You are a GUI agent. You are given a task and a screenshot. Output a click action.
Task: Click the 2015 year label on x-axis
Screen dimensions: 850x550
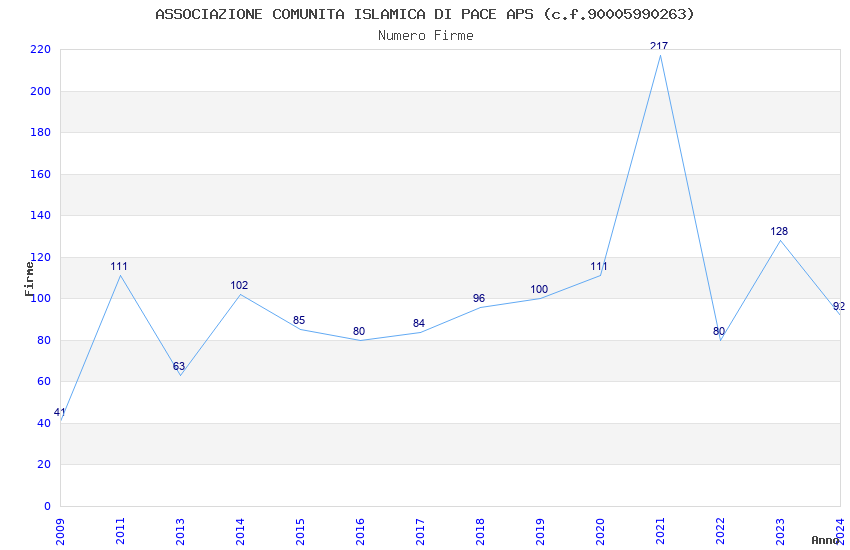tap(300, 532)
